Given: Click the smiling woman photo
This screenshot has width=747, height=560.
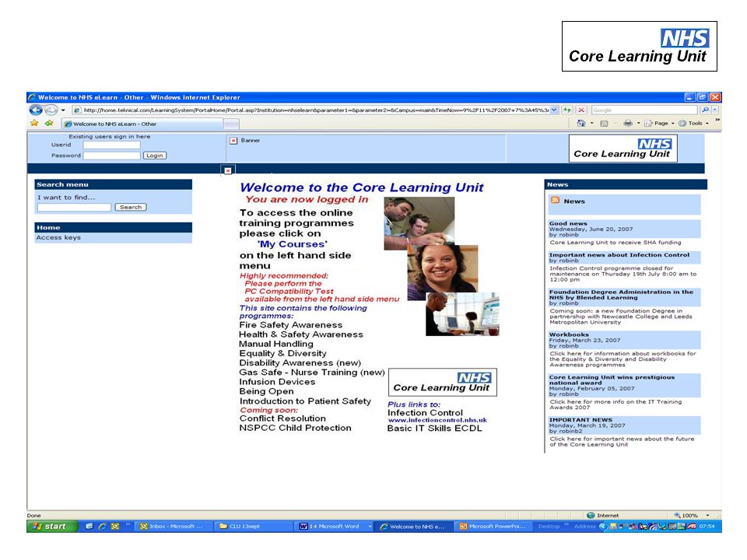Looking at the screenshot, I should tap(443, 272).
